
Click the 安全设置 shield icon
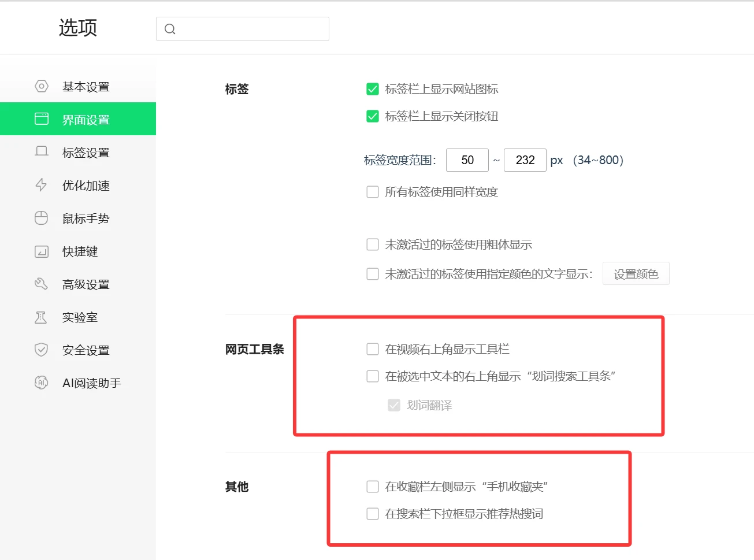(x=42, y=350)
